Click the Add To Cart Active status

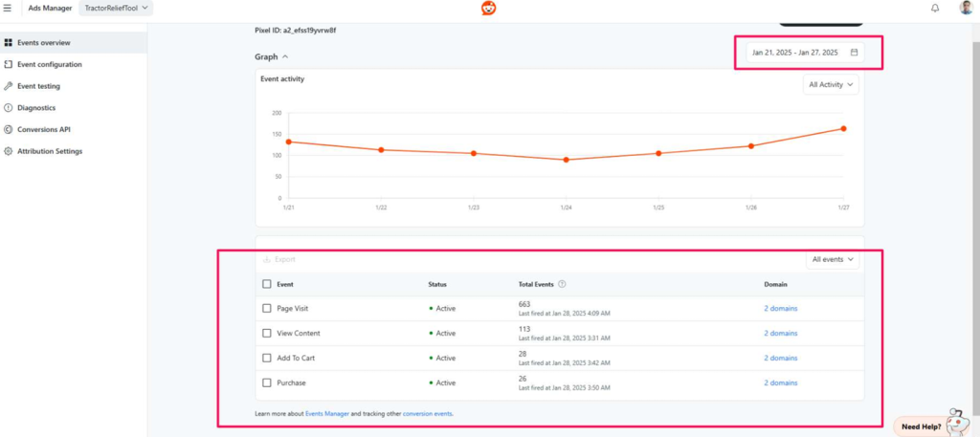pos(442,359)
